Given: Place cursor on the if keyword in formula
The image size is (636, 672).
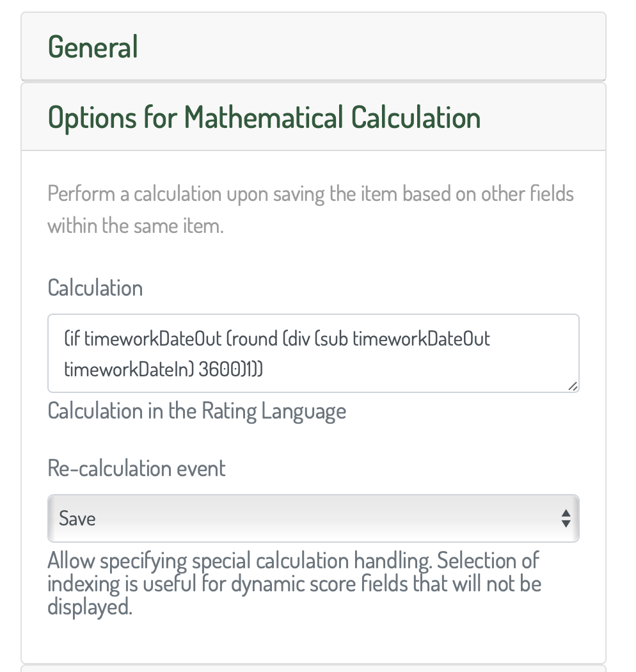Looking at the screenshot, I should click(74, 339).
